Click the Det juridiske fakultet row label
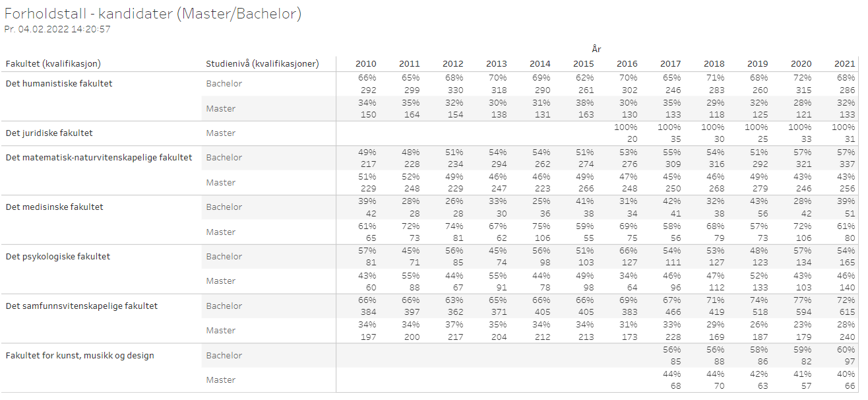This screenshot has height=400, width=868. pos(49,133)
